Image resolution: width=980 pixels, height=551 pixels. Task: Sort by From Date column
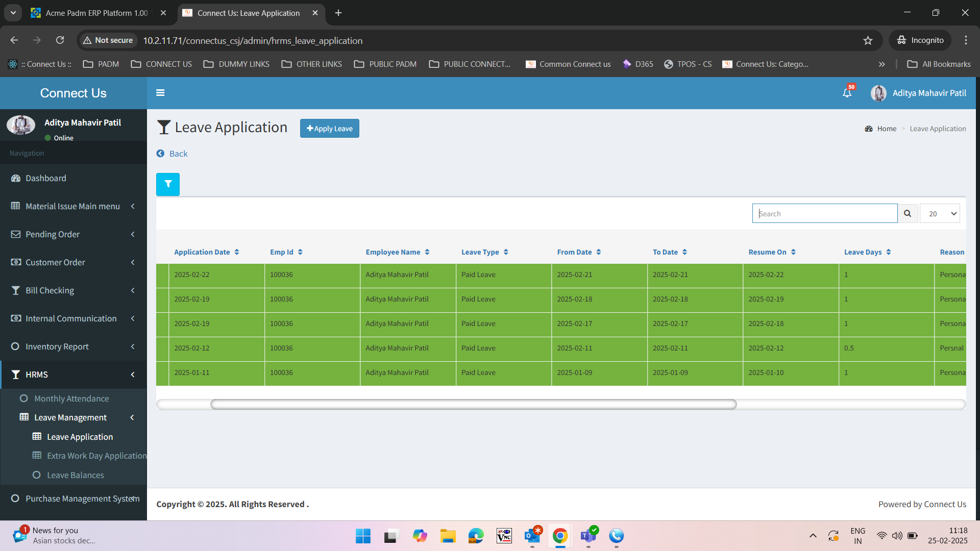[x=579, y=252]
